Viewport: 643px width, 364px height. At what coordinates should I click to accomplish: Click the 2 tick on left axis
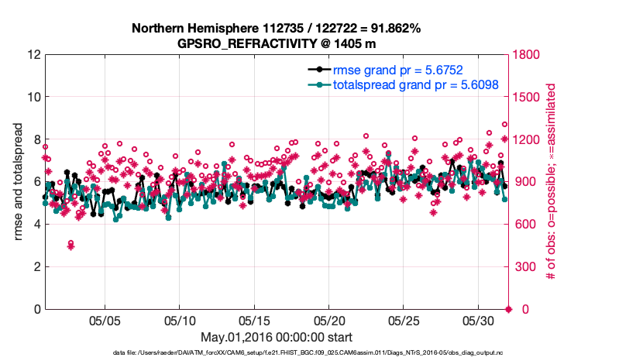tap(35, 267)
